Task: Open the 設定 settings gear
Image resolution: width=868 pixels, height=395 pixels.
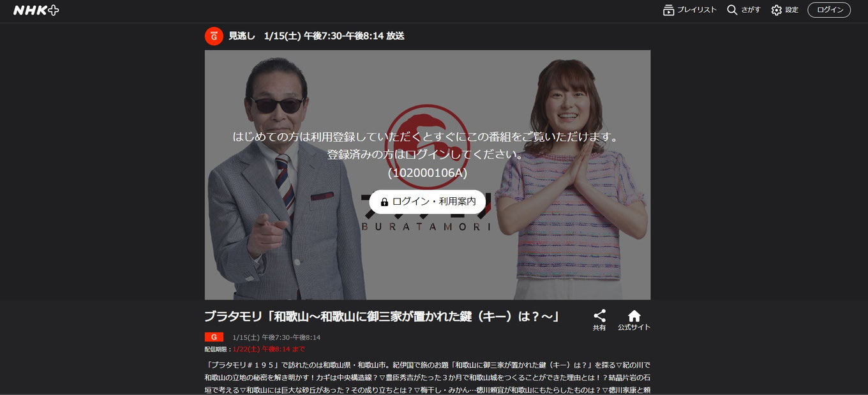Action: 775,10
